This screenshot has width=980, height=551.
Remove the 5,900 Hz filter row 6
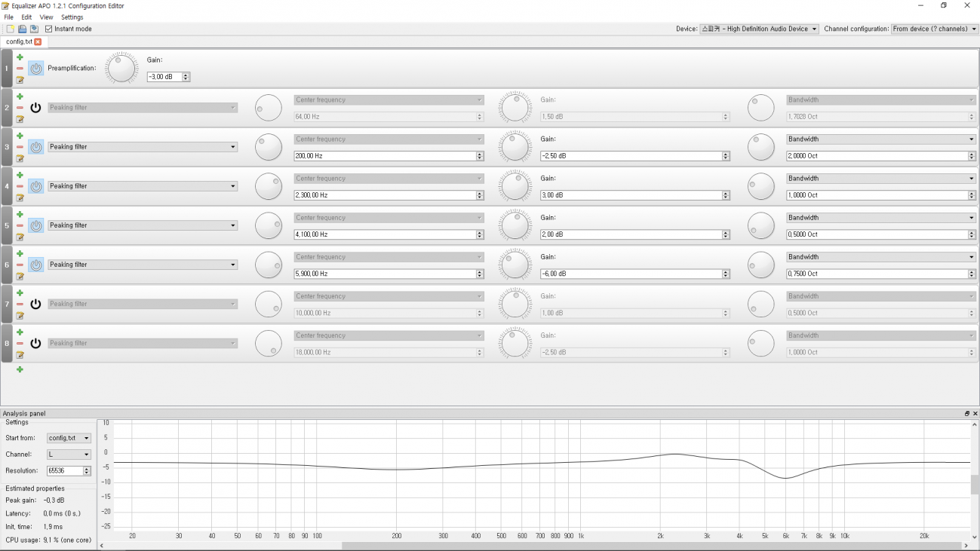point(20,264)
